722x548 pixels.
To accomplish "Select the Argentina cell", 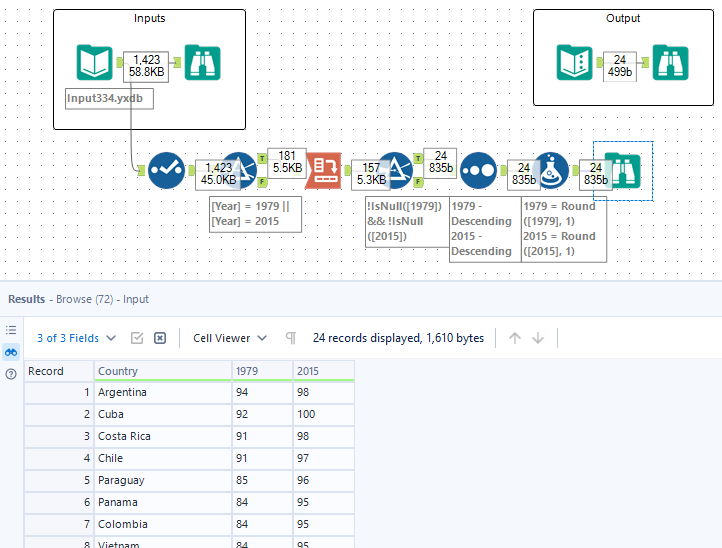I will click(x=163, y=392).
